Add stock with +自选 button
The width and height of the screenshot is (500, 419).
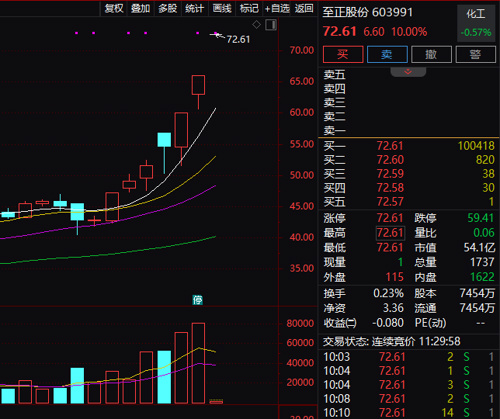(277, 8)
